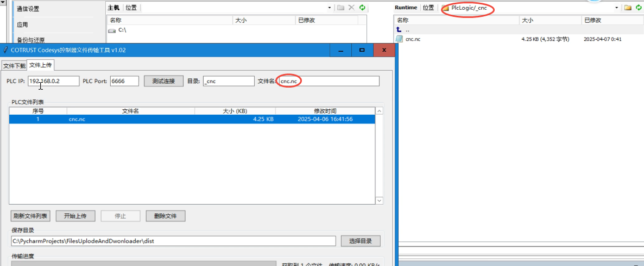
Task: Maximize the COTRUST file transfer window
Action: click(362, 50)
